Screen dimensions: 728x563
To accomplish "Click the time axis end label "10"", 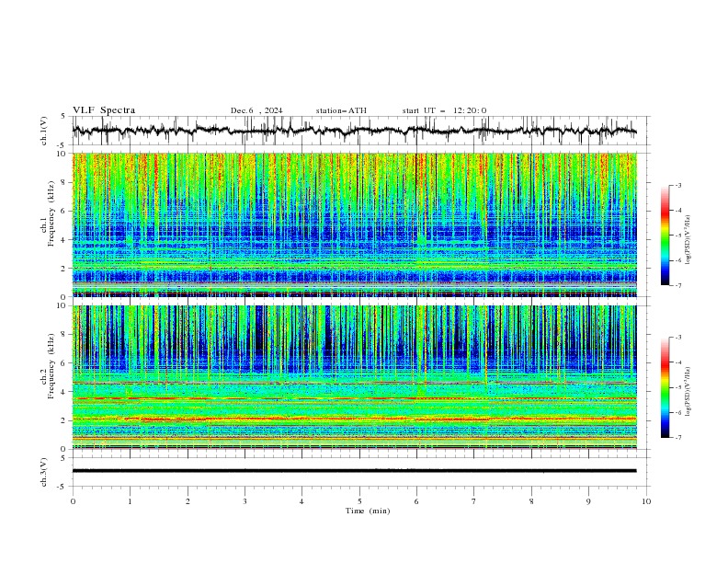I will (x=646, y=501).
